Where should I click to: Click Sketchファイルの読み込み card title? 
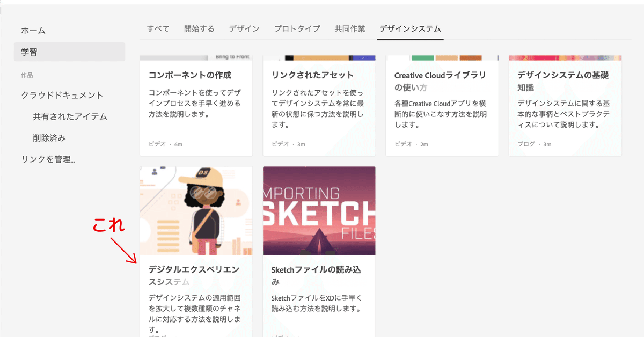(316, 275)
